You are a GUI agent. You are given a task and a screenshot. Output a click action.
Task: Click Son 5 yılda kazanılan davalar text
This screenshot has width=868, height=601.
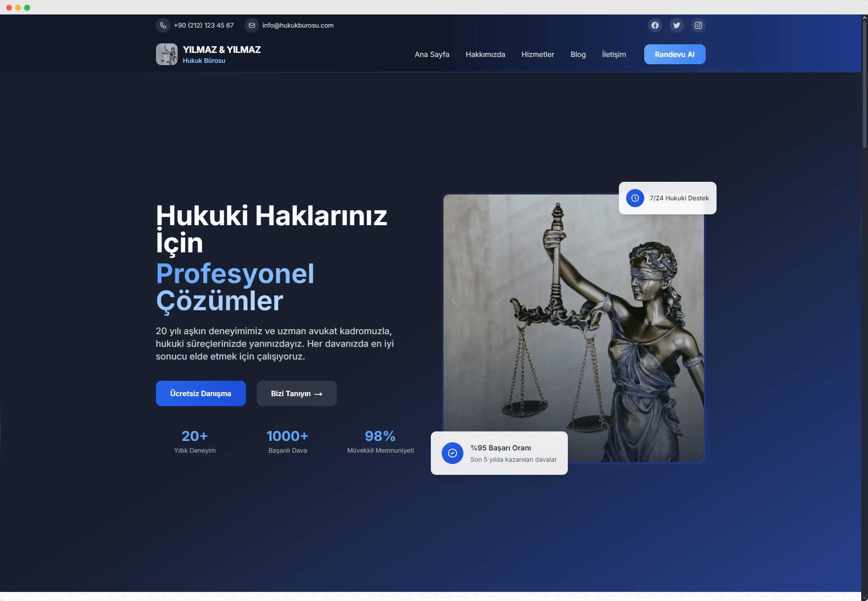pyautogui.click(x=514, y=459)
